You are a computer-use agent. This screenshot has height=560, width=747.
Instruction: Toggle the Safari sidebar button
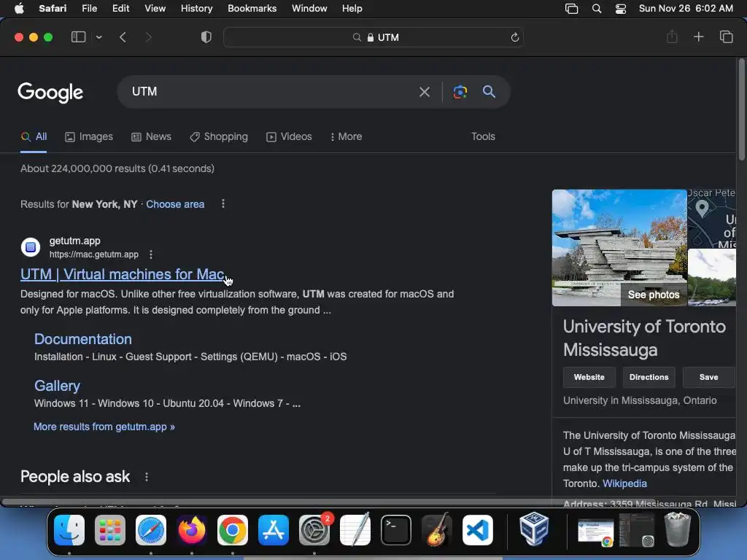pyautogui.click(x=78, y=37)
